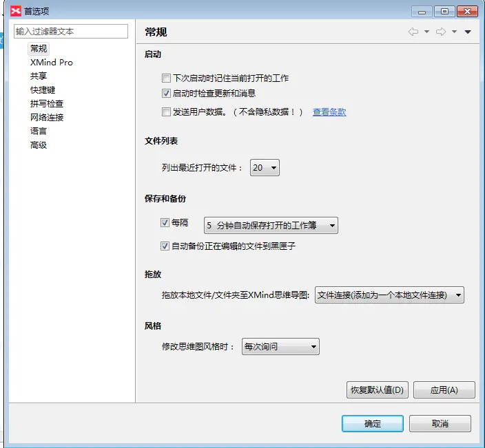Open the recent files count dropdown (20)
This screenshot has width=485, height=448.
[x=265, y=168]
